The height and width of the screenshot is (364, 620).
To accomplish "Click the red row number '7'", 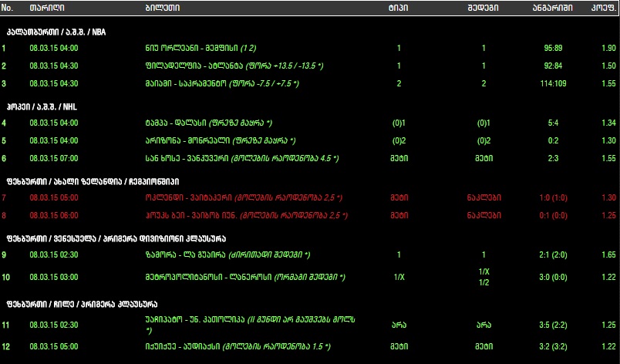I will coord(4,197).
